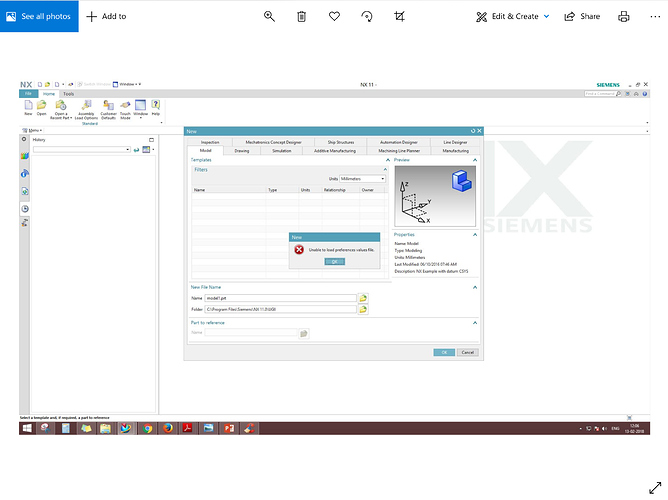The width and height of the screenshot is (668, 500).
Task: Open Firefox from taskbar
Action: pos(168,428)
